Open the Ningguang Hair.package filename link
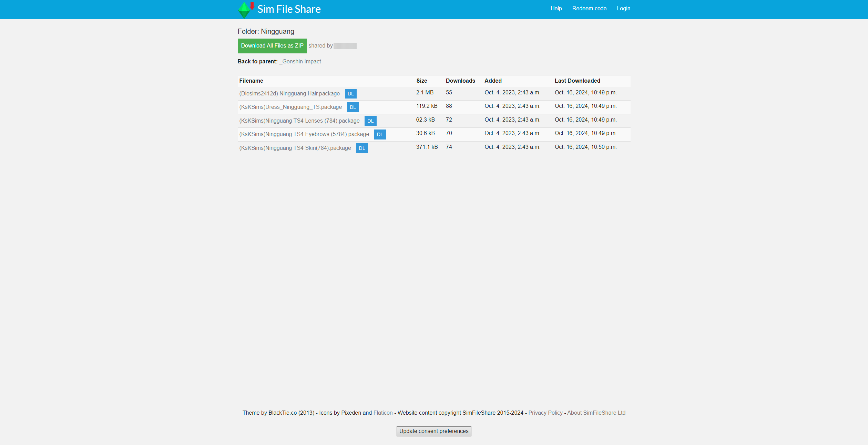The image size is (868, 445). [289, 94]
